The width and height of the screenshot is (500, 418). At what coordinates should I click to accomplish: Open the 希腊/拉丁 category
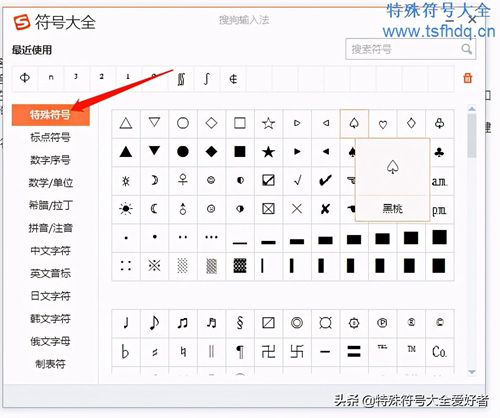pyautogui.click(x=50, y=205)
